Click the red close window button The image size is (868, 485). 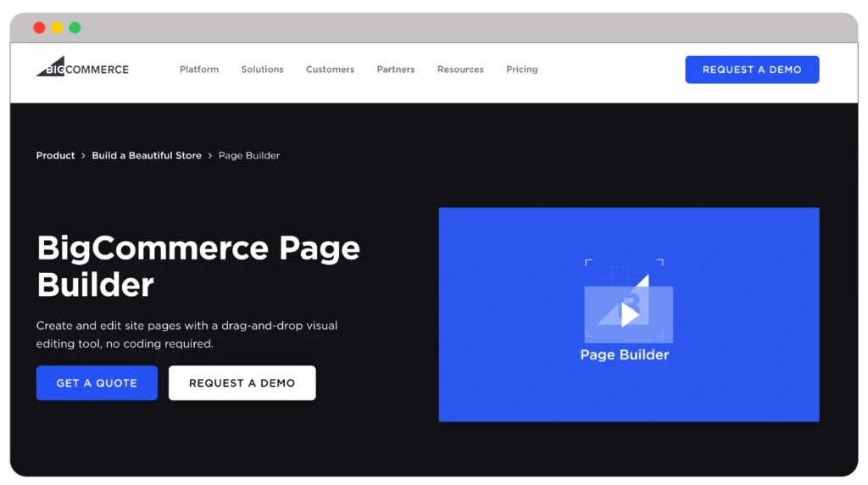coord(39,28)
